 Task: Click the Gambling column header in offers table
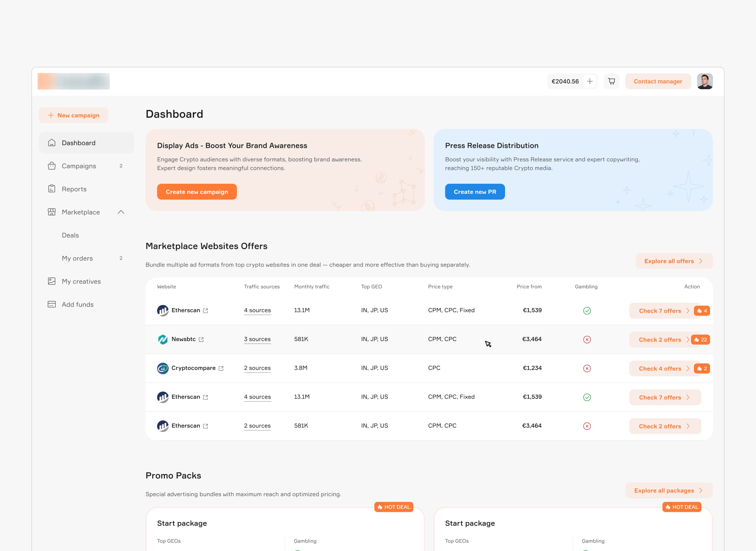coord(586,287)
